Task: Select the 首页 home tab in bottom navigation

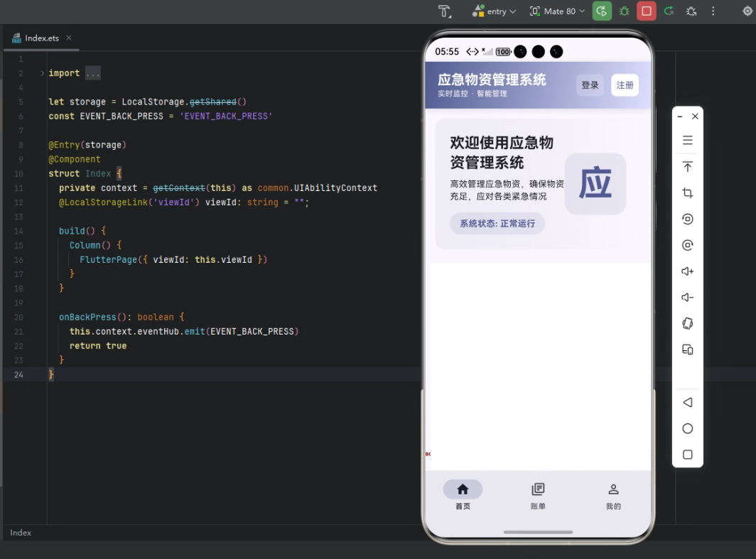Action: [463, 495]
